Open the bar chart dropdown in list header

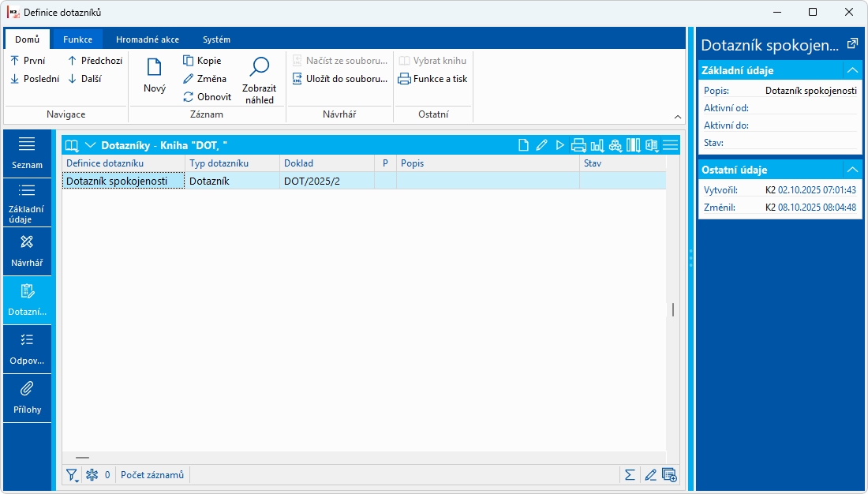pyautogui.click(x=597, y=146)
